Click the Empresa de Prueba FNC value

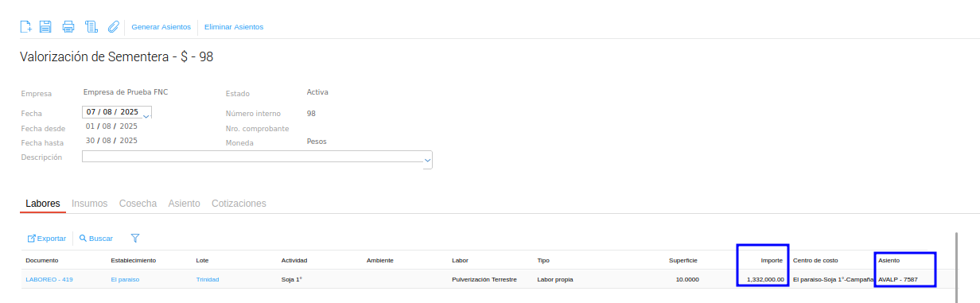pyautogui.click(x=126, y=92)
